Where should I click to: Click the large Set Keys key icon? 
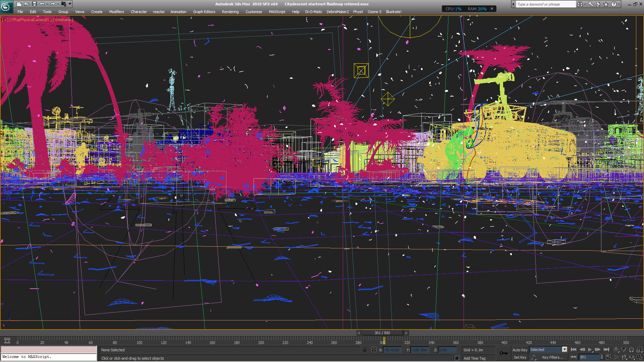pos(503,353)
